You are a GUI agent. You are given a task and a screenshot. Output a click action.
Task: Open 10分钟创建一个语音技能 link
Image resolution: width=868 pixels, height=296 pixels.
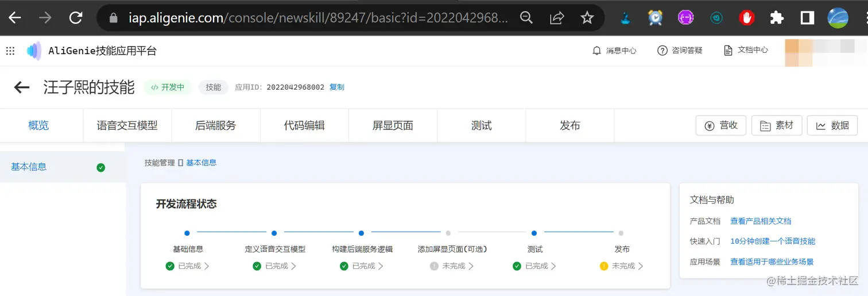(773, 241)
